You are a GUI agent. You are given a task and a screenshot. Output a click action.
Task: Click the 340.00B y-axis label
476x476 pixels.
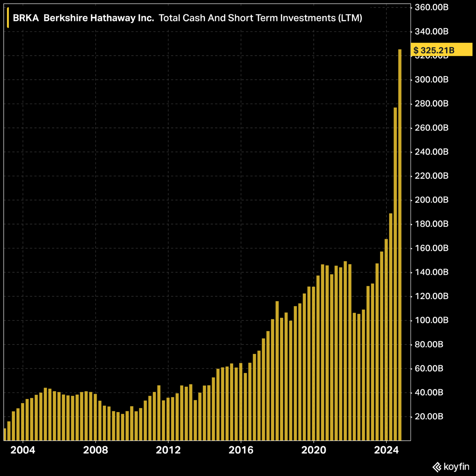coord(432,31)
